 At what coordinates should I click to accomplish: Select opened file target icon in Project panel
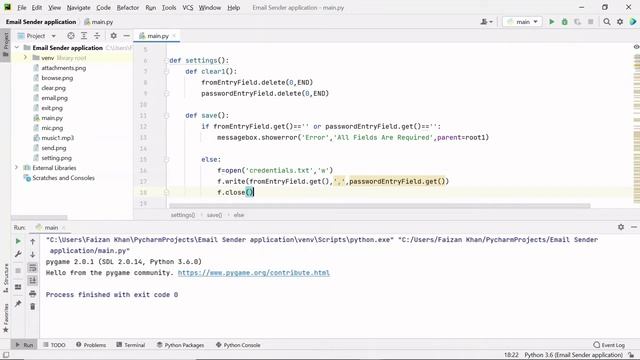click(71, 36)
